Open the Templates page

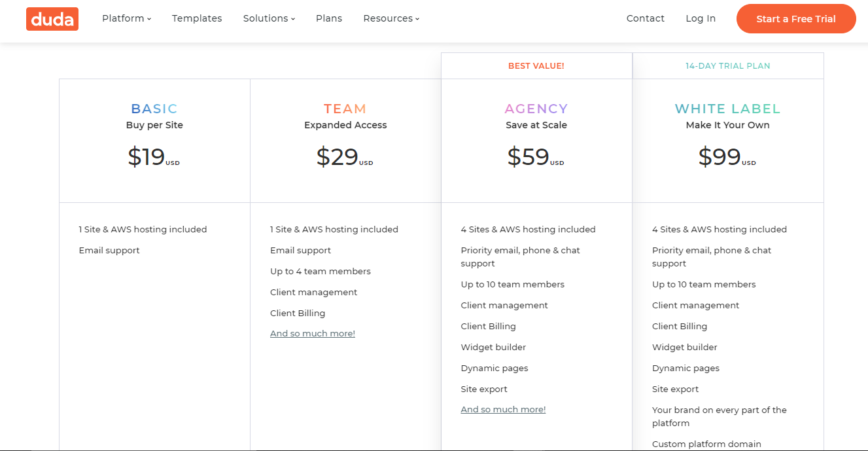[197, 18]
